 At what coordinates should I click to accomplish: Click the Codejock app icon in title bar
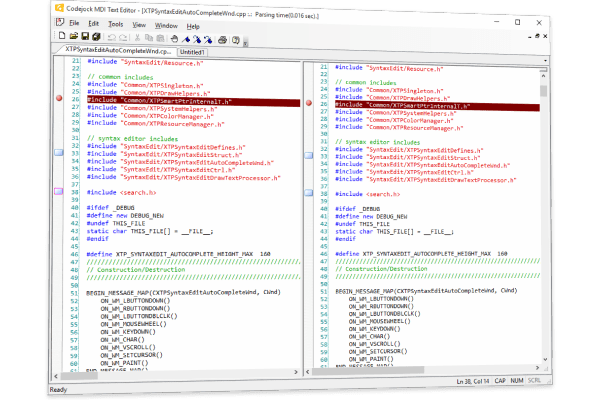click(59, 8)
